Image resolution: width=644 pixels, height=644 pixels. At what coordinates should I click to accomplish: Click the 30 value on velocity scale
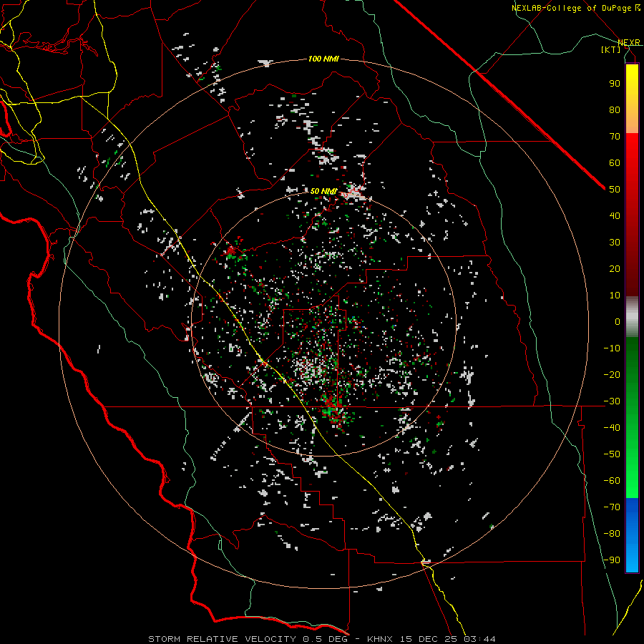615,243
